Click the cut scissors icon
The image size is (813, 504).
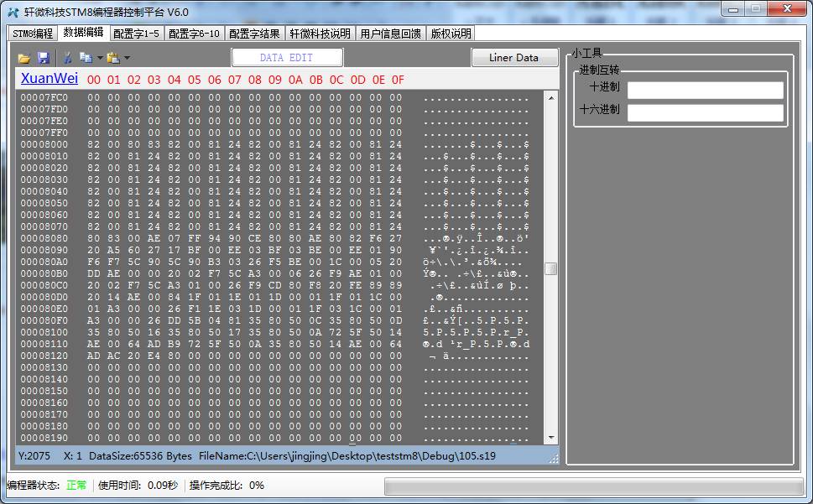point(67,58)
